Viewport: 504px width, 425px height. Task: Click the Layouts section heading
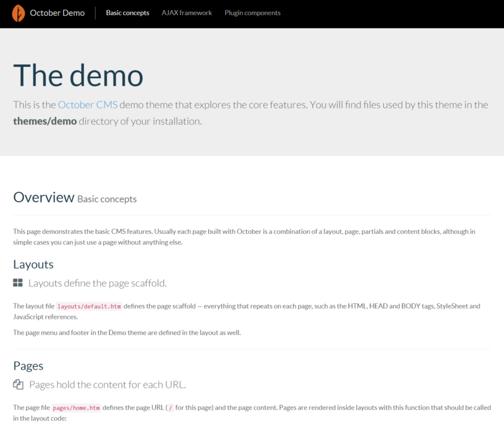[33, 264]
